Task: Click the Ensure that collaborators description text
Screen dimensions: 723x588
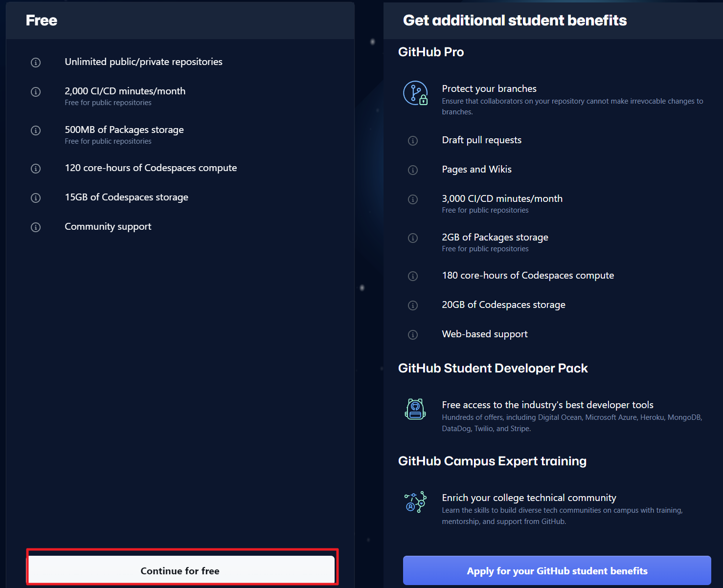Action: [x=572, y=107]
